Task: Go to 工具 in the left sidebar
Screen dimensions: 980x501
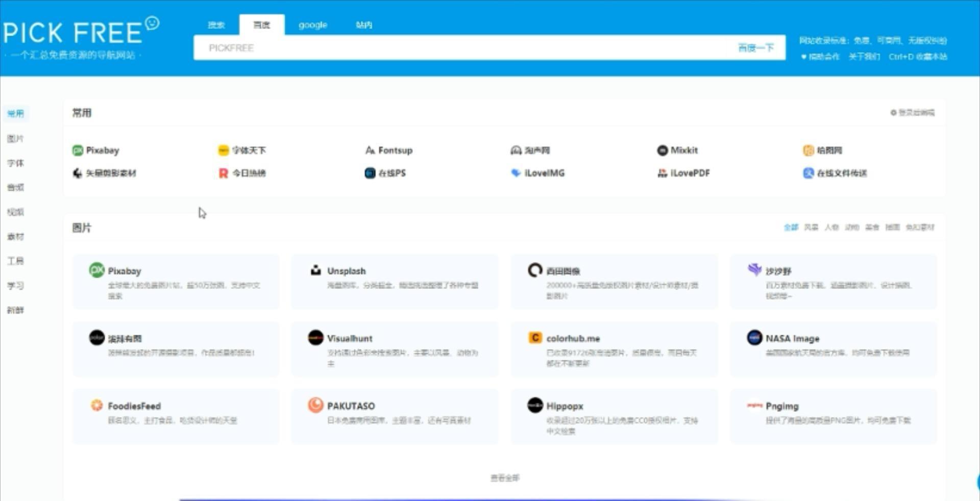Action: click(16, 261)
